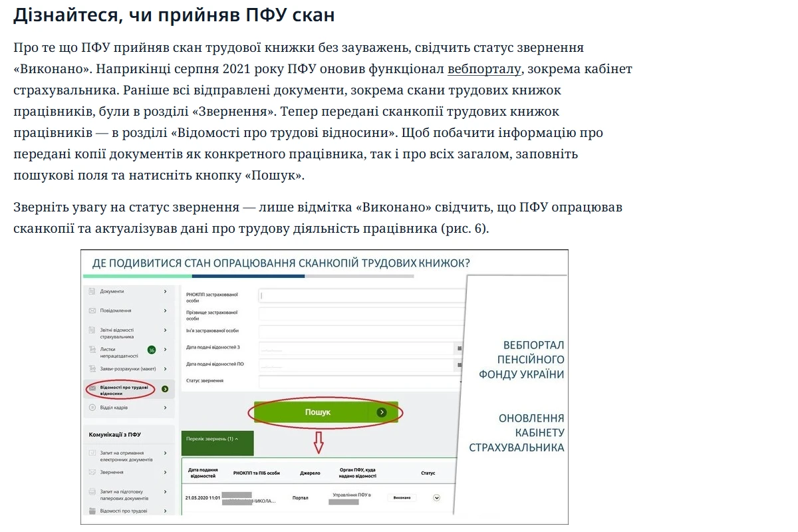Click the Дата подання відомостей column header
Image resolution: width=798 pixels, height=532 pixels.
tap(203, 473)
